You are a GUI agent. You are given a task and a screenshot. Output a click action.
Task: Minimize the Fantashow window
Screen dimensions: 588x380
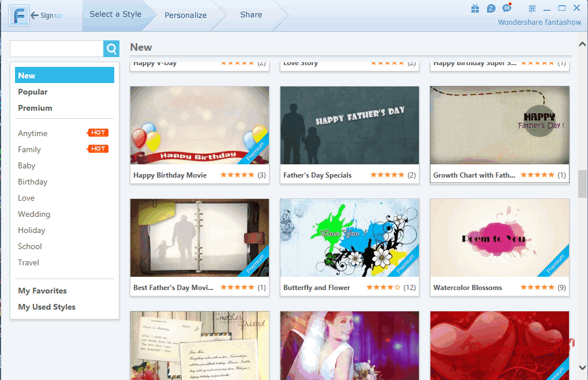[547, 9]
